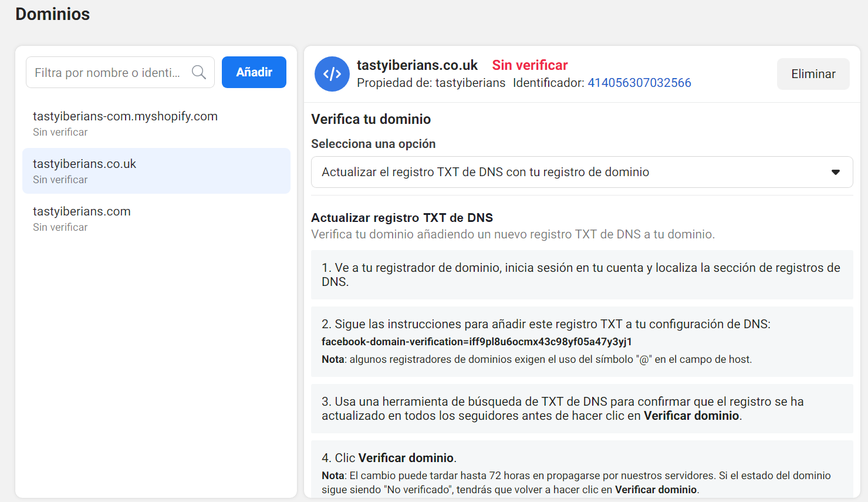Click the 'Propiedad de: tastyiberians' text

click(431, 83)
